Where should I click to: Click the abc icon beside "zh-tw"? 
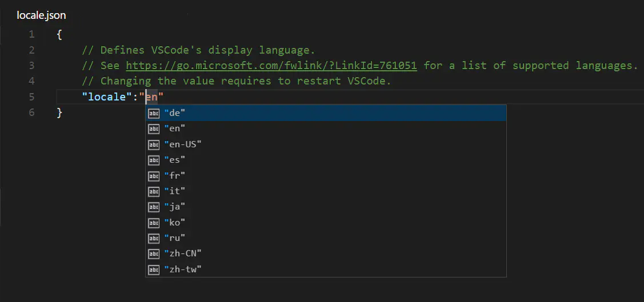pos(154,270)
